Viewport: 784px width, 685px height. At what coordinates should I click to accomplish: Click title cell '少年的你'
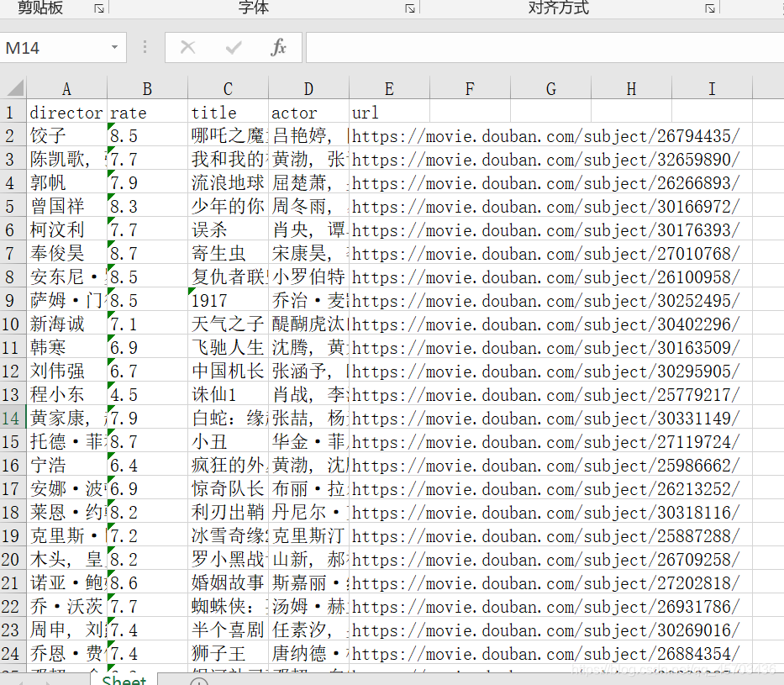(228, 206)
